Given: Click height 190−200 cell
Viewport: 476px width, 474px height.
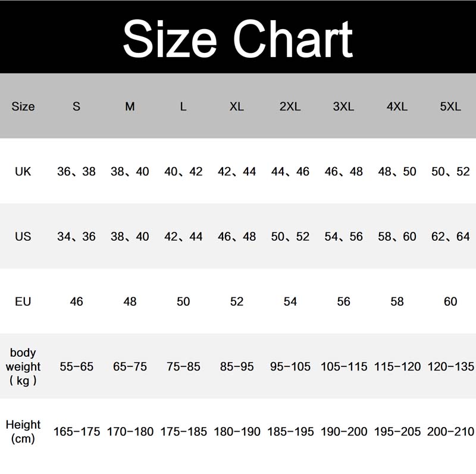Looking at the screenshot, I should [x=344, y=432].
